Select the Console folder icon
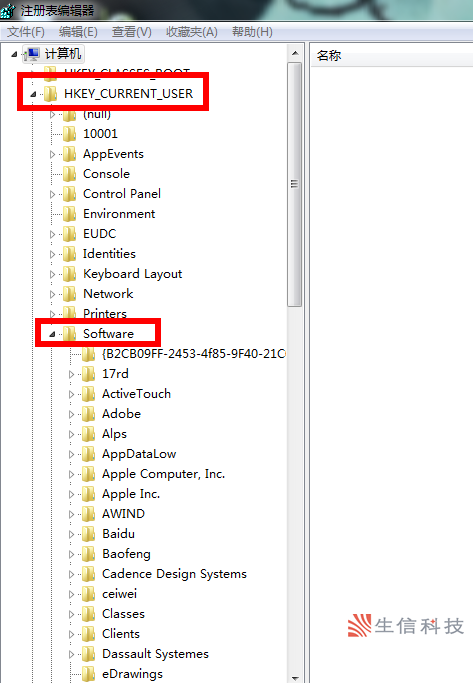 coord(69,174)
